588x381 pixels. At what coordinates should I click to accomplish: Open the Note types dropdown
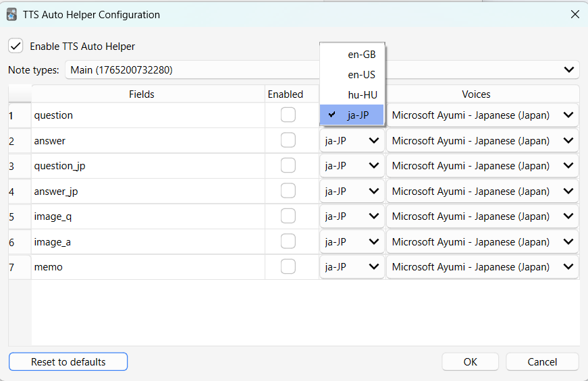point(322,69)
